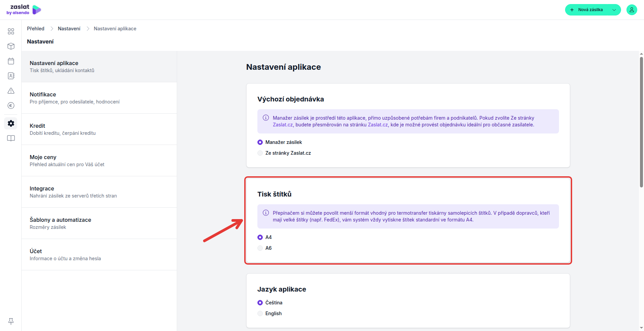This screenshot has height=331, width=644.
Task: Open the shipments package box icon
Action: (x=11, y=46)
